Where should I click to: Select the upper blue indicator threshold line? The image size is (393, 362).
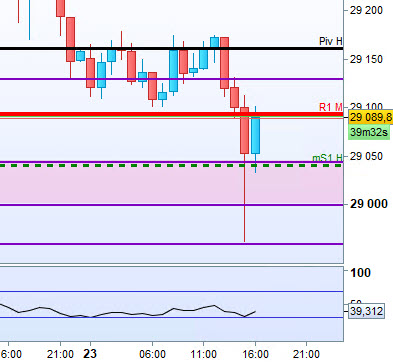point(171,292)
